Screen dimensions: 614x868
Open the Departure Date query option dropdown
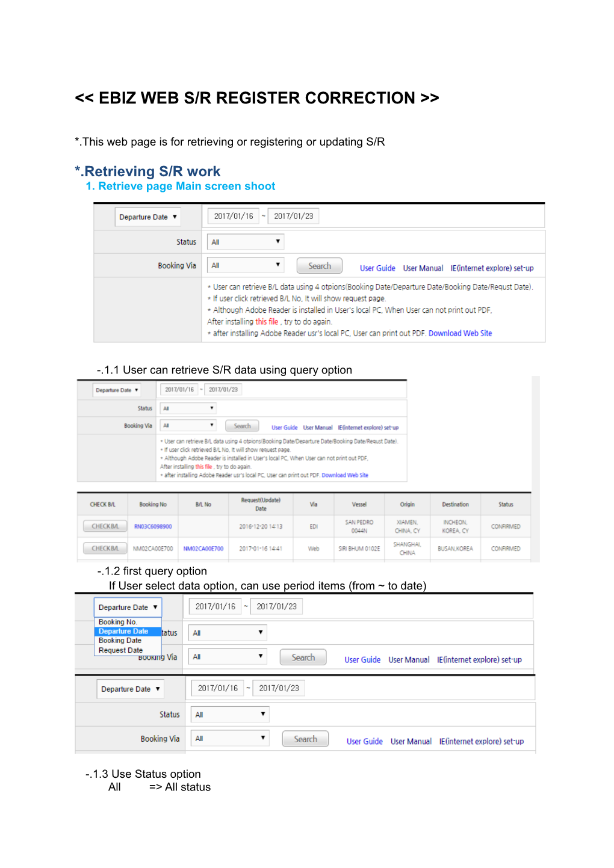[x=147, y=217]
